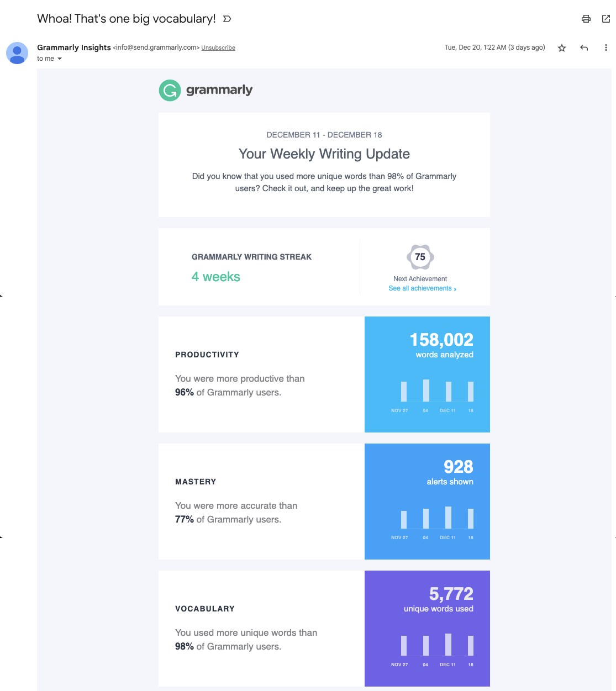Click the email subject line
This screenshot has width=616, height=691.
(127, 19)
